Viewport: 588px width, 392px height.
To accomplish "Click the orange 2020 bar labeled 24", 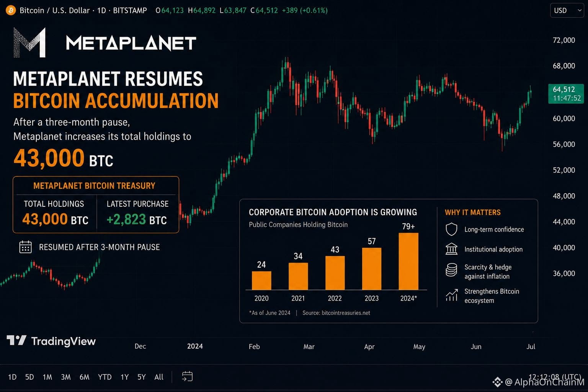I will (261, 281).
